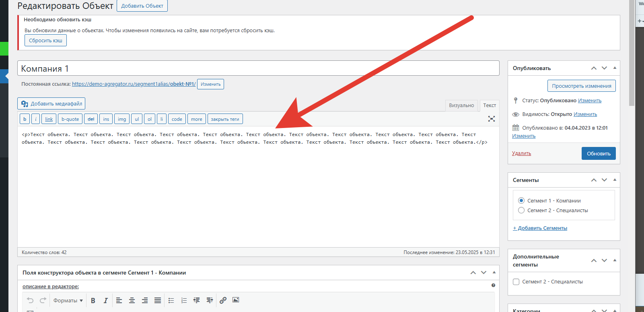Open the Форматы dropdown
The image size is (644, 312).
68,300
